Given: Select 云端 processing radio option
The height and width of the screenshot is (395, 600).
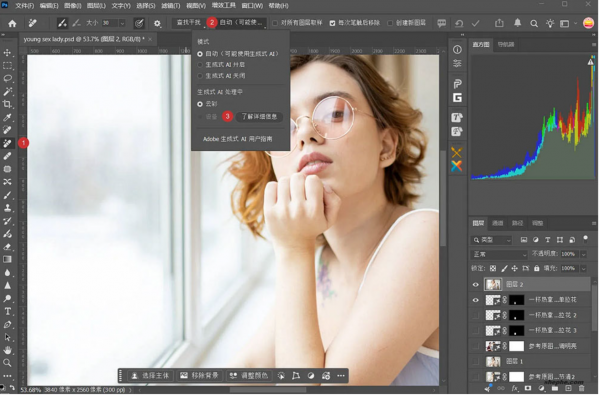Looking at the screenshot, I should click(x=200, y=104).
